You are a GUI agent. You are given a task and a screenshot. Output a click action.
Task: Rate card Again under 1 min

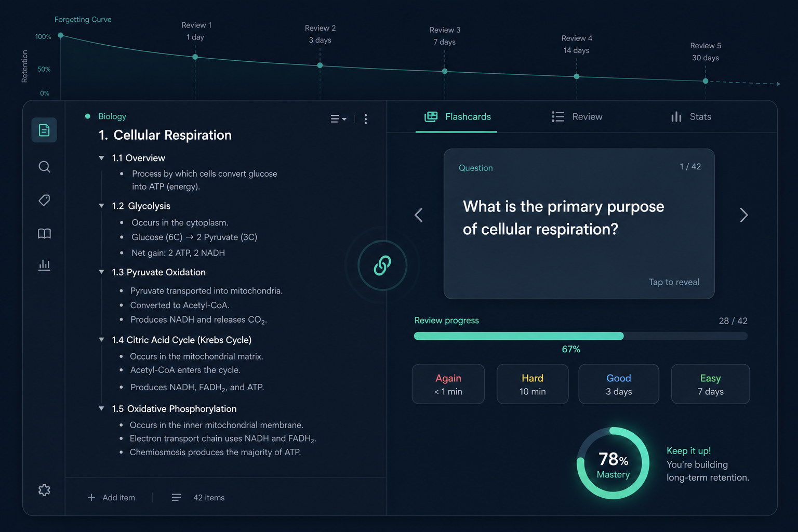click(448, 384)
